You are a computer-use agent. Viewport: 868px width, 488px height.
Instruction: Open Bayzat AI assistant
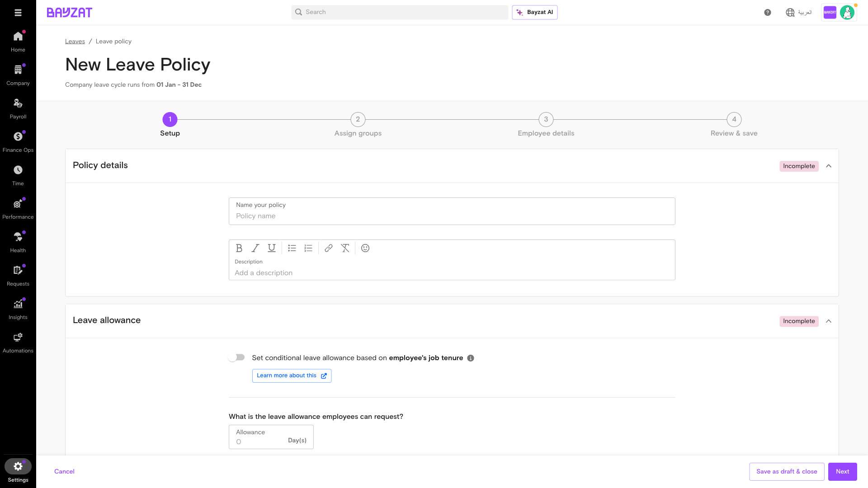(535, 12)
